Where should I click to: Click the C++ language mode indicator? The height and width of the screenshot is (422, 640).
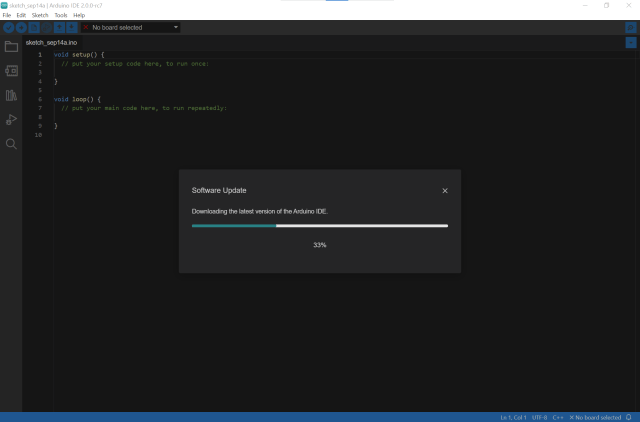[558, 417]
